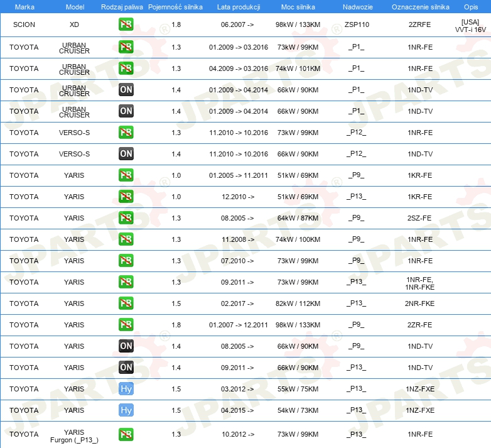
Task: Click the YARIS Furgon (_P13_) model cell
Action: 74,436
